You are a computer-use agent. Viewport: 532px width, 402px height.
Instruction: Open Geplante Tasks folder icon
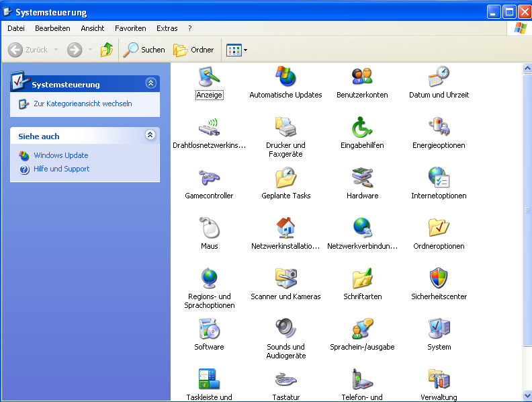pos(285,177)
